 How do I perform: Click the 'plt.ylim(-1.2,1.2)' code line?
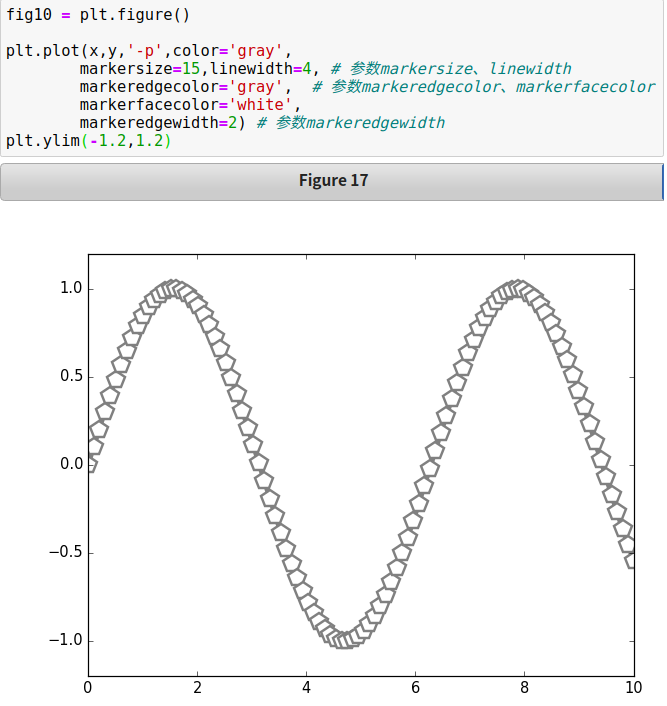(88, 141)
